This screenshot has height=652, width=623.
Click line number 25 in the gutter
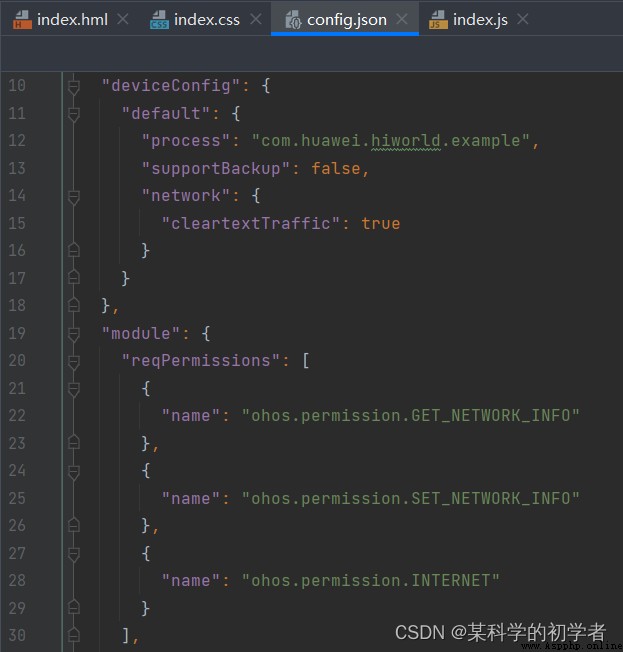click(x=17, y=498)
